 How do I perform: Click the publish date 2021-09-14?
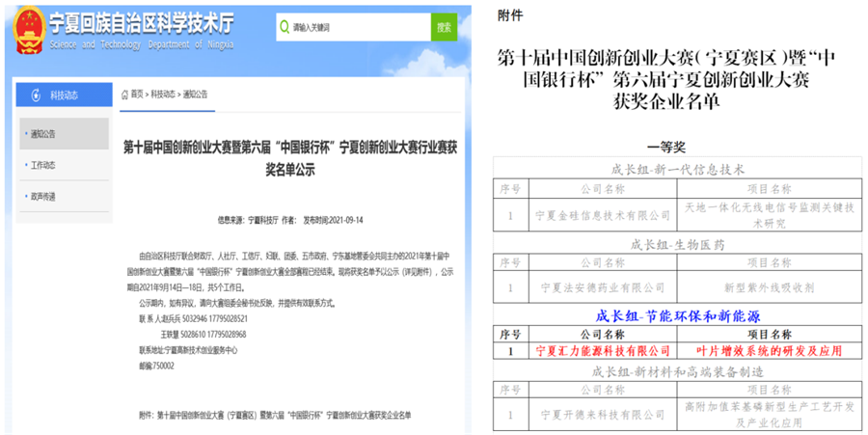(346, 220)
